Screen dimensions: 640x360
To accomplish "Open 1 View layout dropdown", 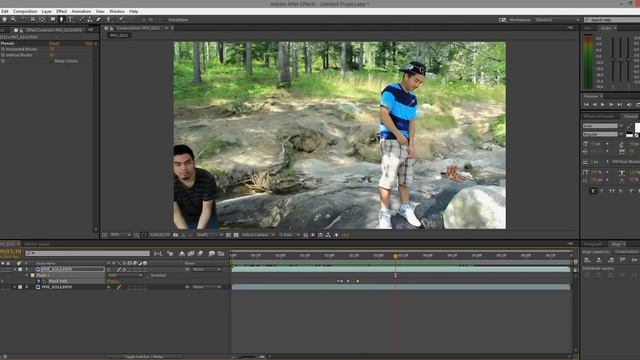I will point(290,235).
